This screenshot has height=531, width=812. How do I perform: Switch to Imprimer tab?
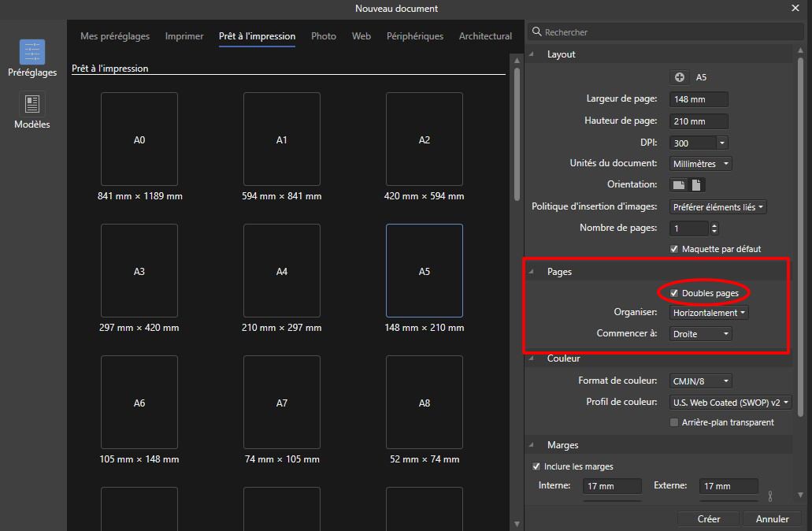click(184, 36)
